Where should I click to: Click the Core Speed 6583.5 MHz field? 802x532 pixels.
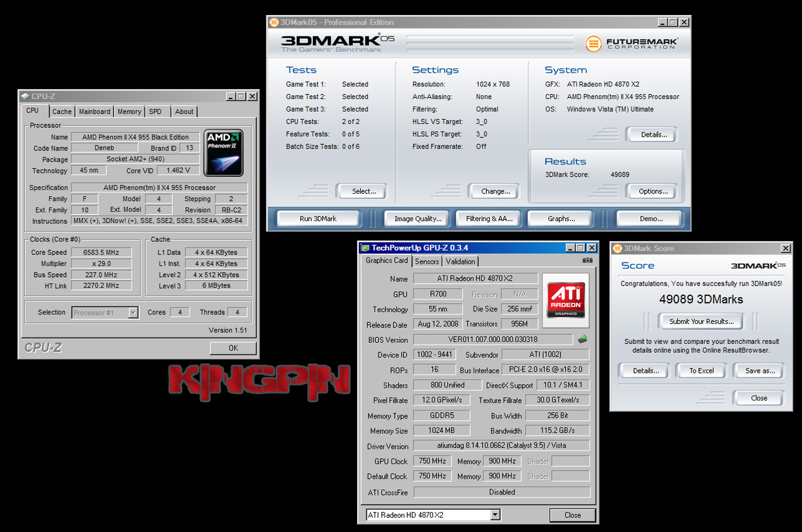click(100, 253)
